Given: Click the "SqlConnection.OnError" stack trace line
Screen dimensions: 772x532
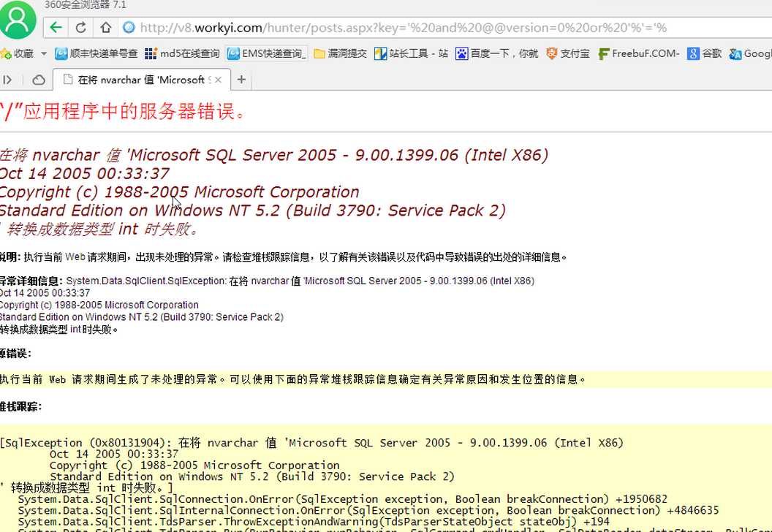Looking at the screenshot, I should coord(343,499).
